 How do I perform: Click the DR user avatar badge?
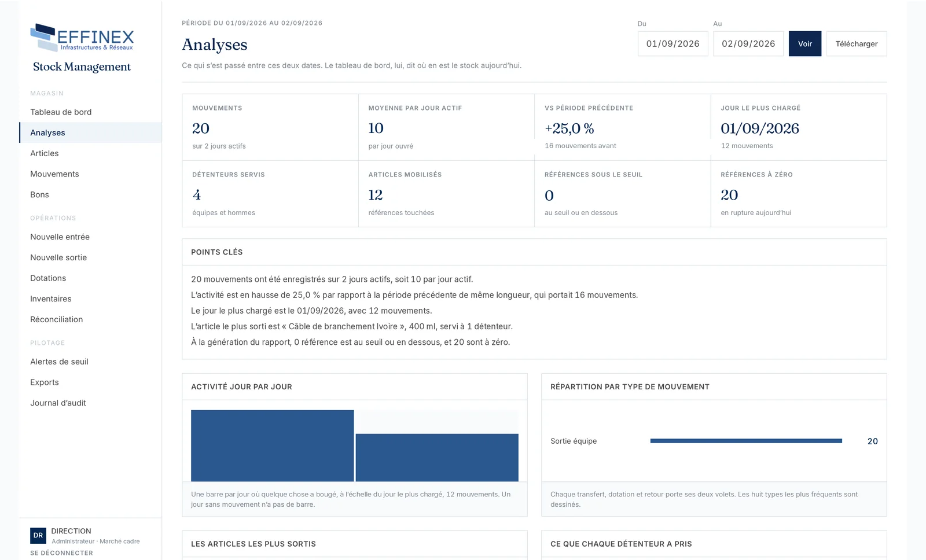pos(38,536)
